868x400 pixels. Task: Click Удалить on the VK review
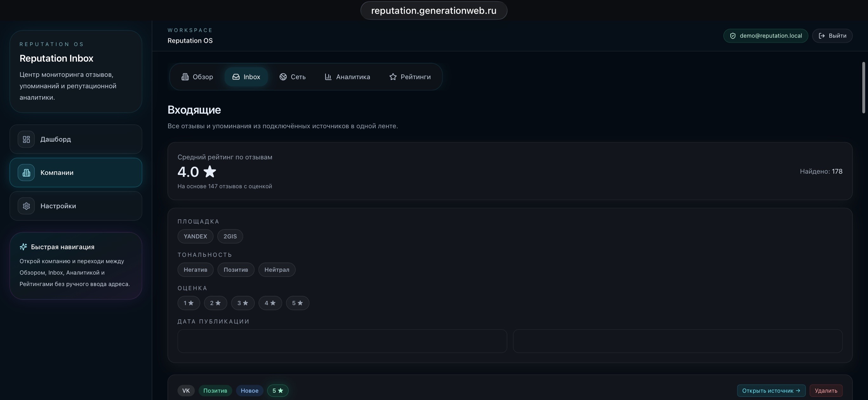[x=826, y=390]
